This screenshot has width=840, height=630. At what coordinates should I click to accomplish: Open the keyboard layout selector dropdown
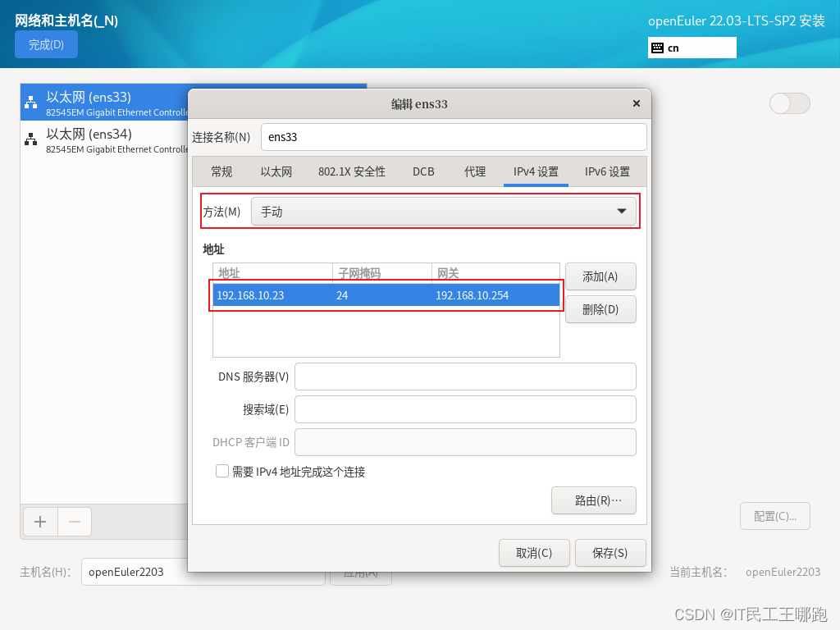tap(692, 48)
